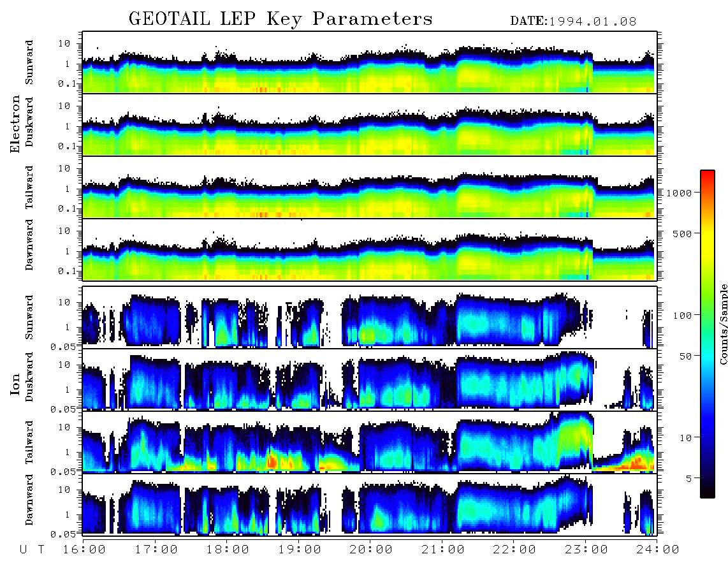Click the Electron group axis label
Image resolution: width=728 pixels, height=561 pixels.
(x=15, y=124)
